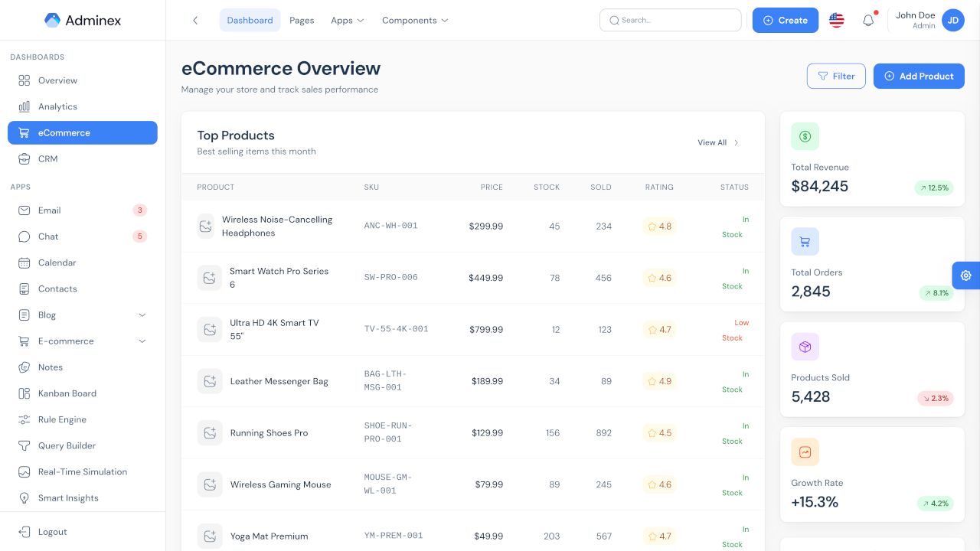Click the Leather Messenger Bag thumbnail

pyautogui.click(x=210, y=381)
